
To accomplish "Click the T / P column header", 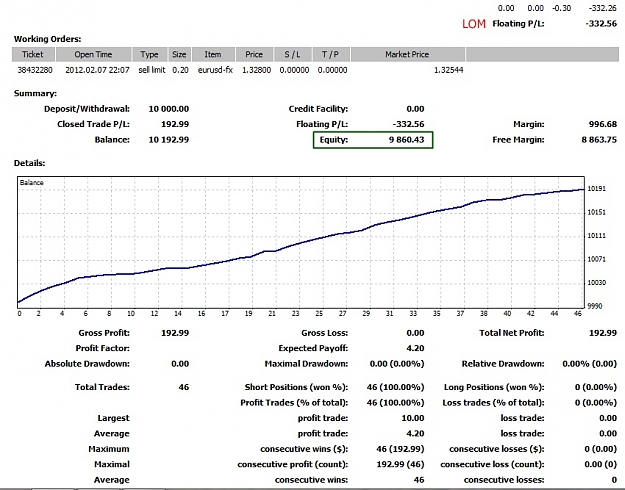I will 330,54.
